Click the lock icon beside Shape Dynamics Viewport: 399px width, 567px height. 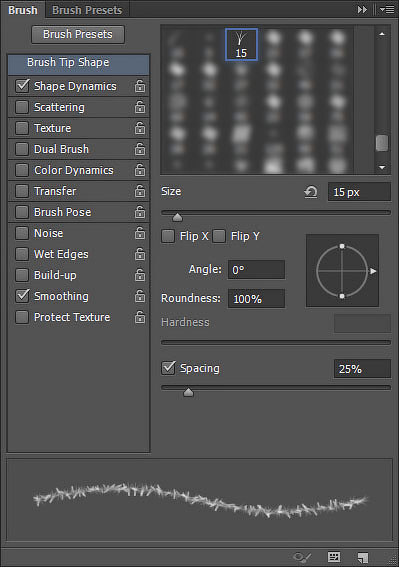[x=140, y=86]
